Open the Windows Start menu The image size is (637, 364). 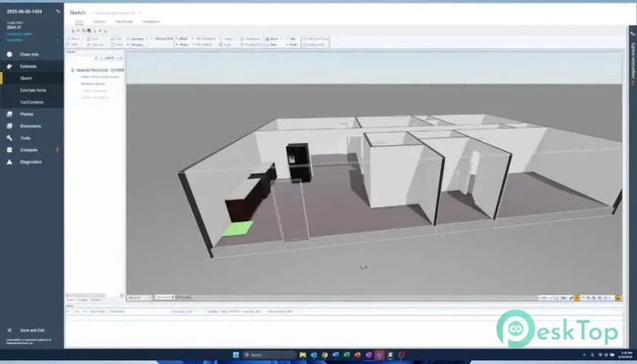point(236,355)
